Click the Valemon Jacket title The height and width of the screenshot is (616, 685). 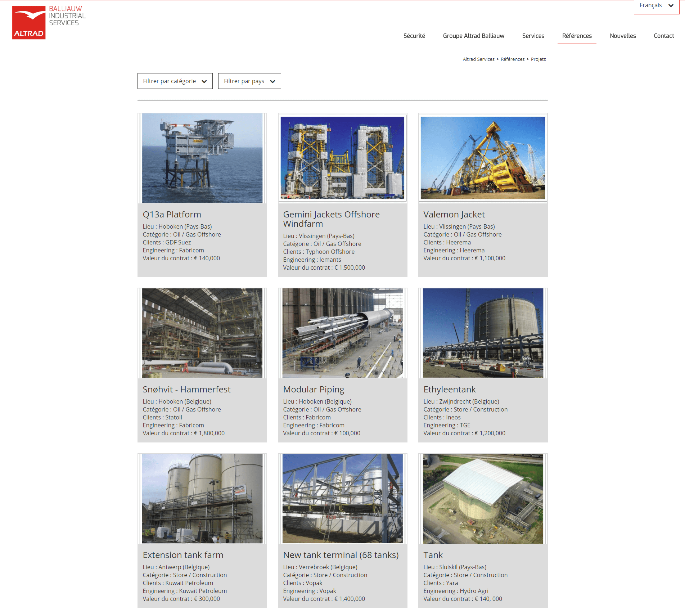coord(454,215)
